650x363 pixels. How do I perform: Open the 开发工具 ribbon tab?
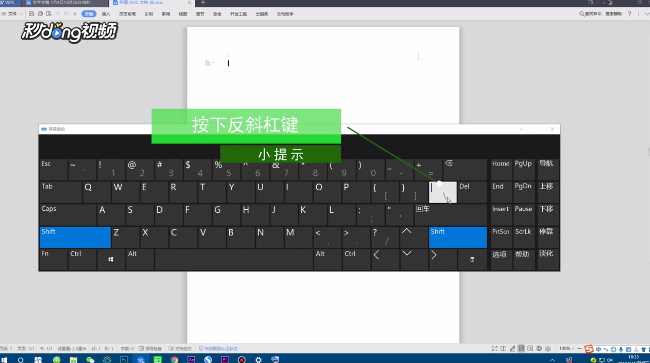point(238,14)
